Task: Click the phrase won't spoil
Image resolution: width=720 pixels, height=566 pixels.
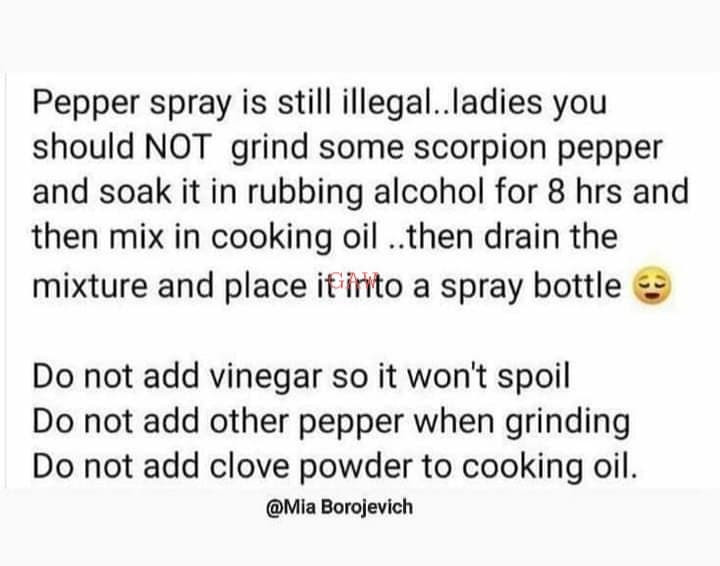Action: [x=489, y=376]
